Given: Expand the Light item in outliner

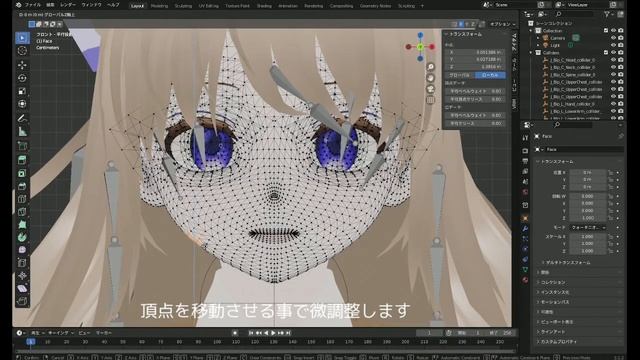Looking at the screenshot, I should point(538,45).
